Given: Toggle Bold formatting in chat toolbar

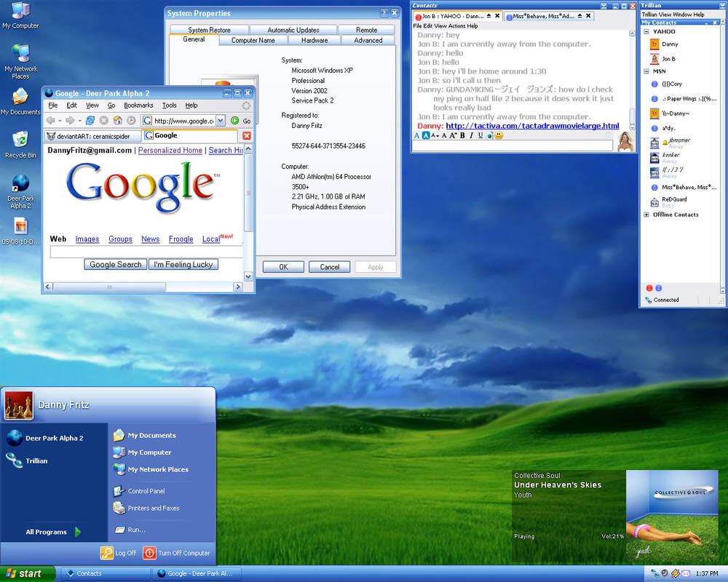Looking at the screenshot, I should 462,135.
